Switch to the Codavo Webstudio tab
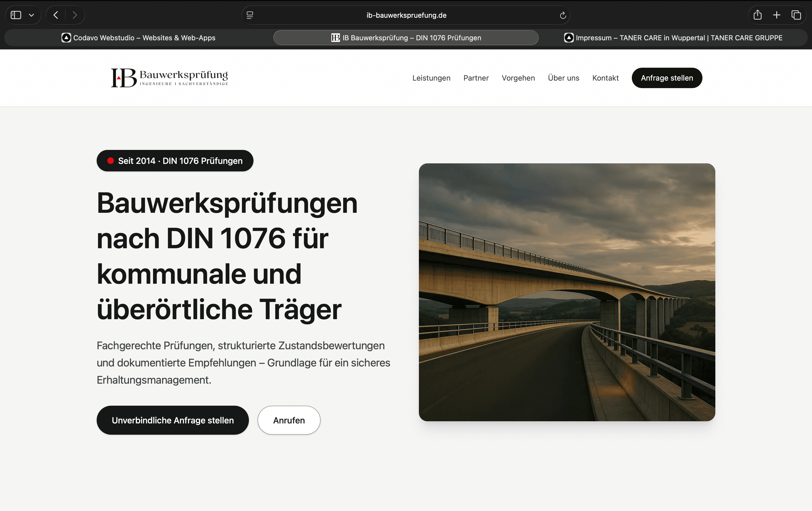 pyautogui.click(x=138, y=38)
